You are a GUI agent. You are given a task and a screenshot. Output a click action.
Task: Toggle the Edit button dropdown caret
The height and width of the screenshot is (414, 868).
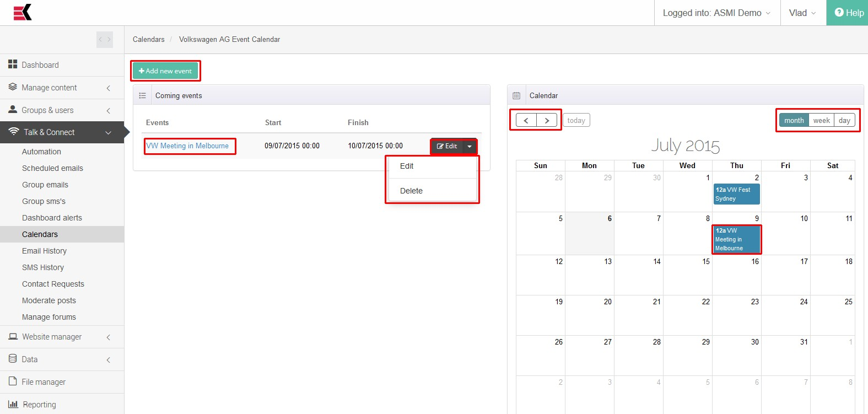[470, 146]
